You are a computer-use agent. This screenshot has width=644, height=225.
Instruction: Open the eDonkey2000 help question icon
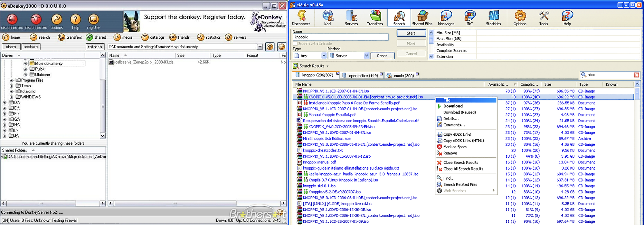click(76, 22)
